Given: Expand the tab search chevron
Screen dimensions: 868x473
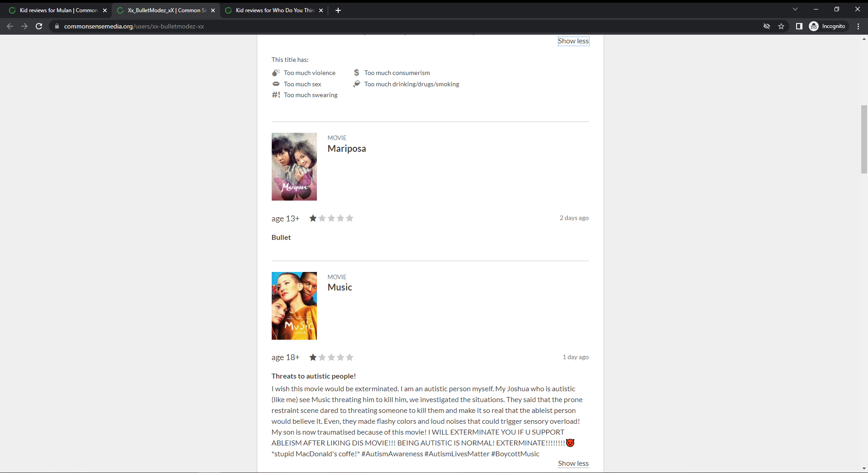Looking at the screenshot, I should (795, 9).
